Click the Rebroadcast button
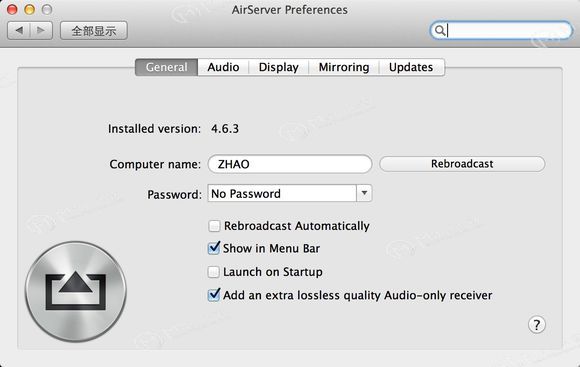Screen dimensions: 580x367 pos(462,164)
